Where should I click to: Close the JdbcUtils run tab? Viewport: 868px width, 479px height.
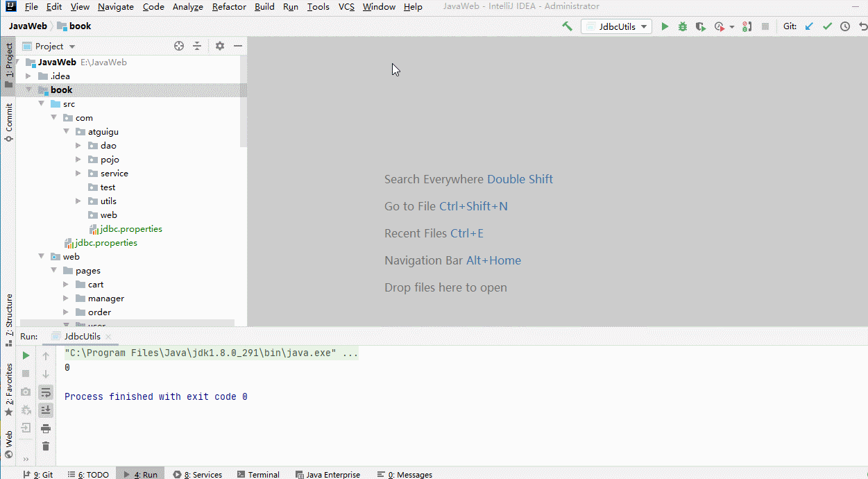[x=109, y=337]
